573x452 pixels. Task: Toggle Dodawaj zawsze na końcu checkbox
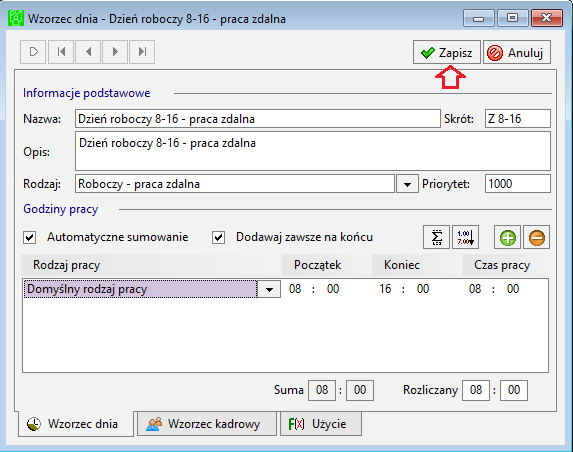pos(219,237)
